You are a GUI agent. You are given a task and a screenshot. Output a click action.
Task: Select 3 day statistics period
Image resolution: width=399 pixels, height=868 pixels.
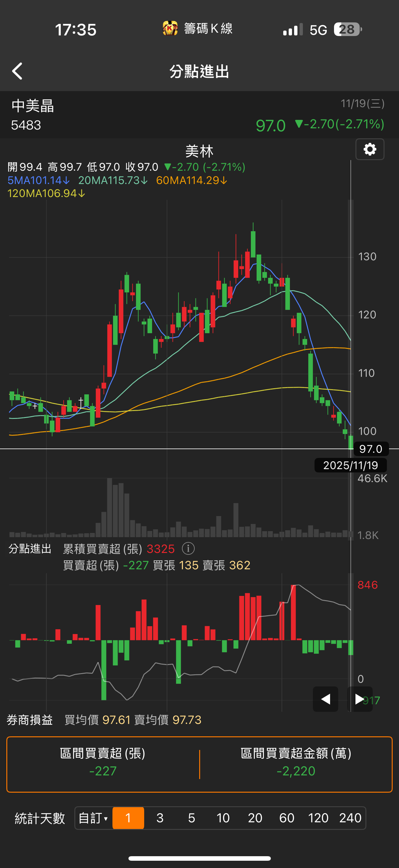tap(160, 818)
